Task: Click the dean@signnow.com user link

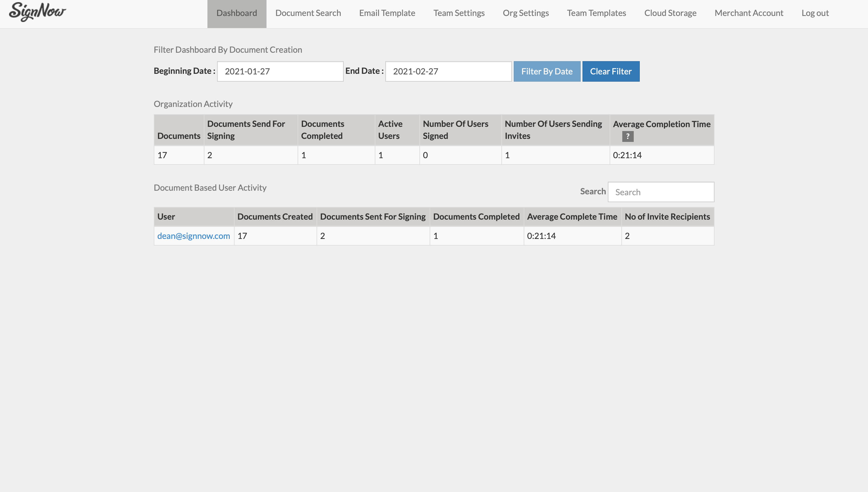Action: coord(193,235)
